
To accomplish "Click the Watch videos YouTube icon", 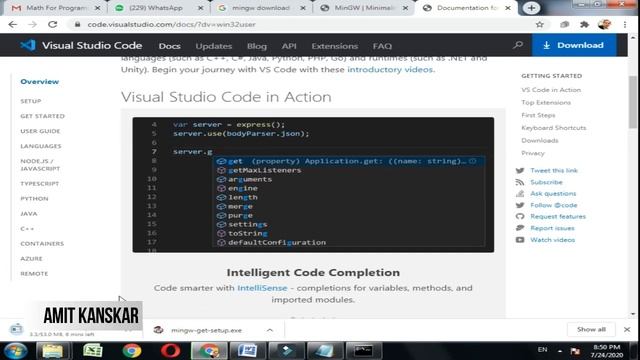I will (520, 240).
